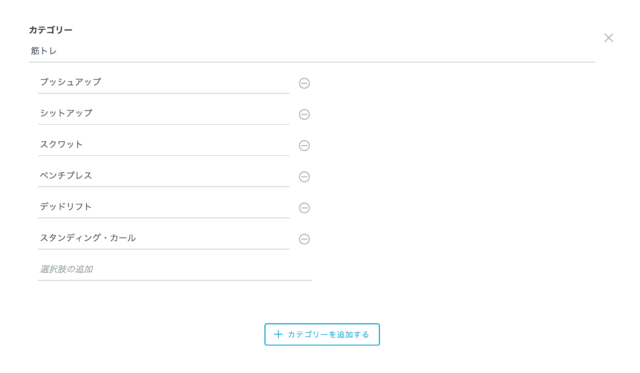Remove the スクワット option

pos(304,145)
